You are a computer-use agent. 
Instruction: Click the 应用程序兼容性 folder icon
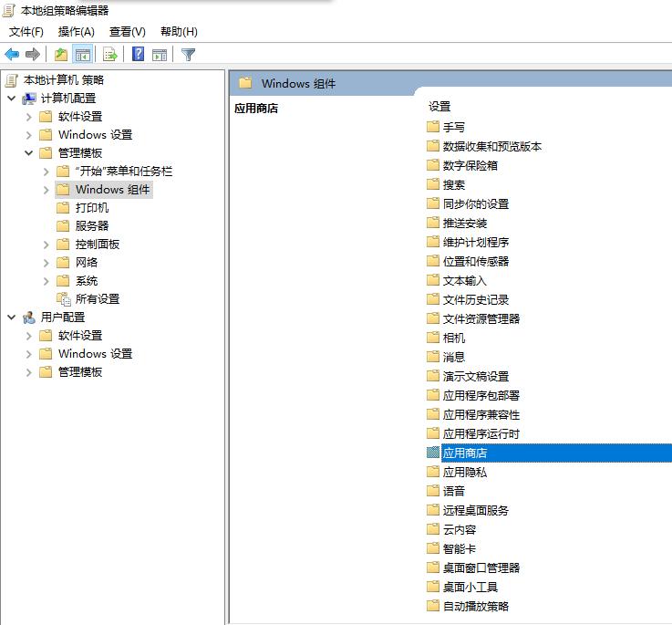pyautogui.click(x=433, y=414)
